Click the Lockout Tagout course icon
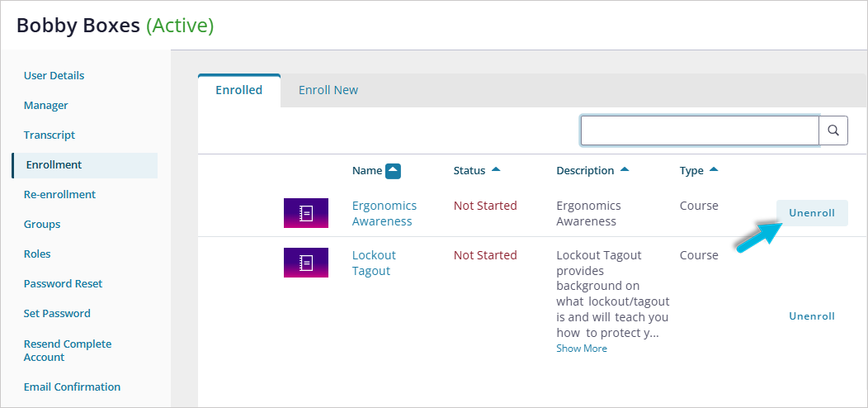Image resolution: width=868 pixels, height=408 pixels. point(306,263)
